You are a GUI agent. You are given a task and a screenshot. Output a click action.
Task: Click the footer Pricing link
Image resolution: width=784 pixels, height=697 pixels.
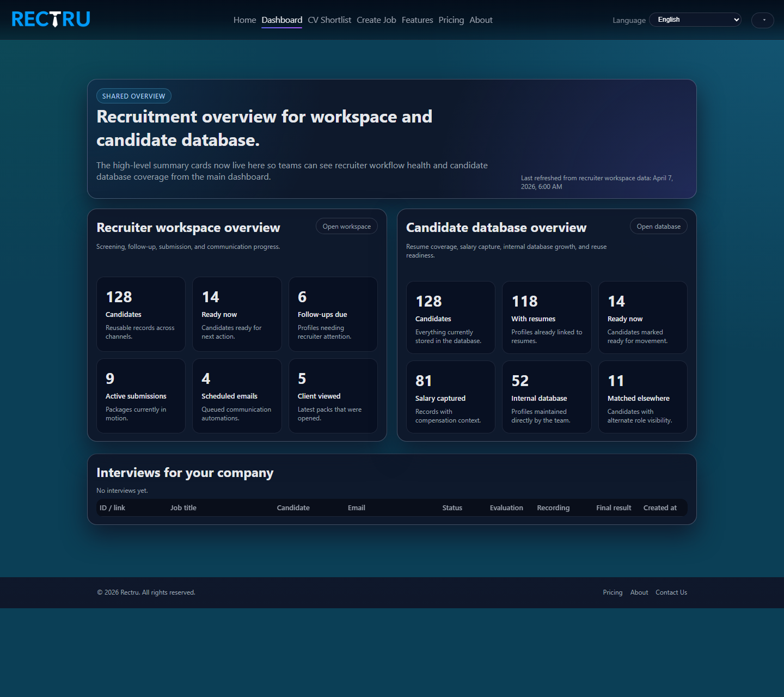coord(612,592)
